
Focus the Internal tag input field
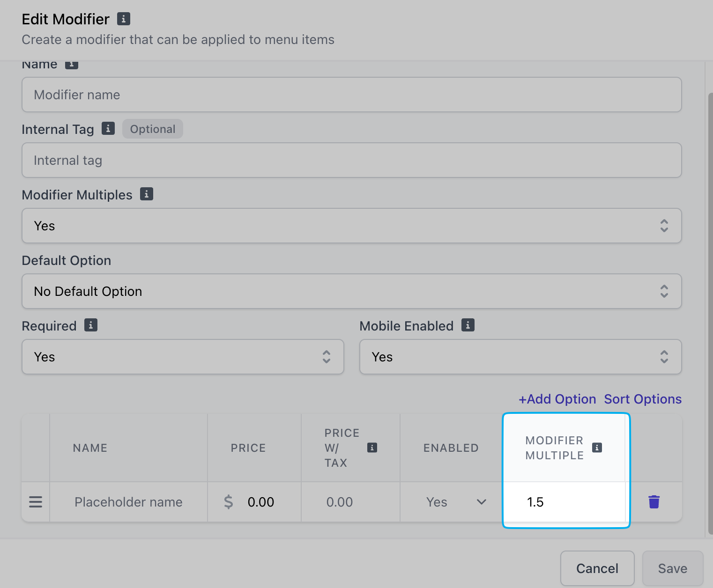coord(352,160)
